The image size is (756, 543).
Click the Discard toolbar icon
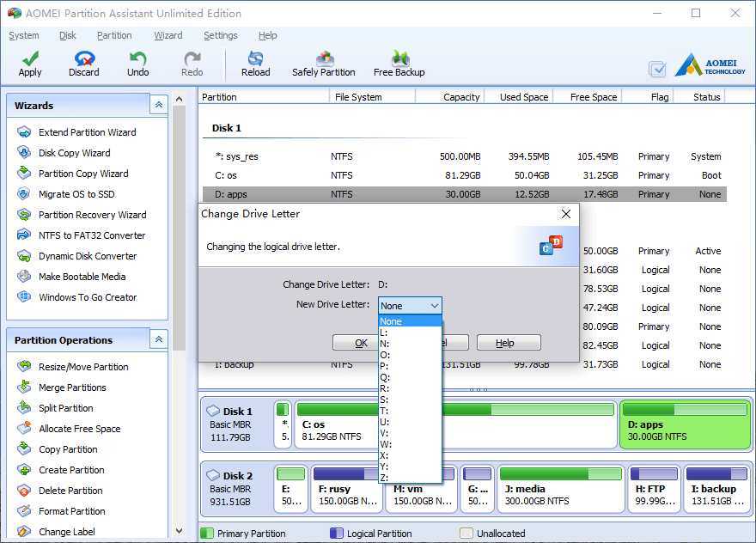click(84, 58)
